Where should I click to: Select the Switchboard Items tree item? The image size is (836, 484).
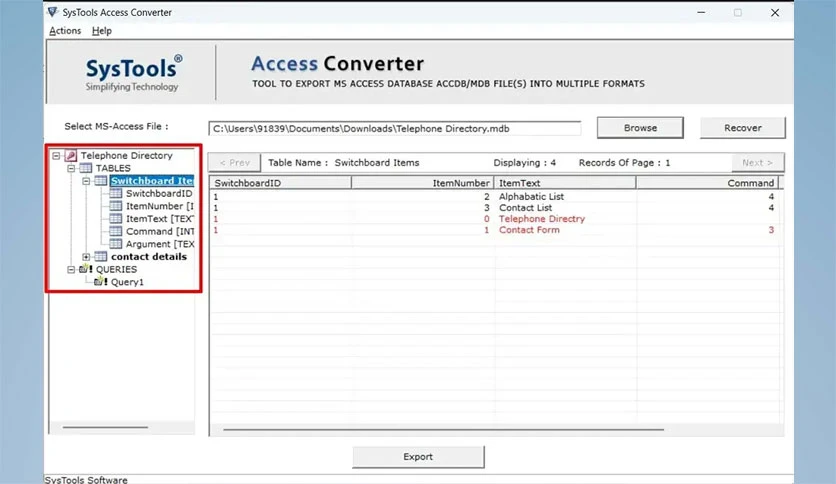[152, 181]
